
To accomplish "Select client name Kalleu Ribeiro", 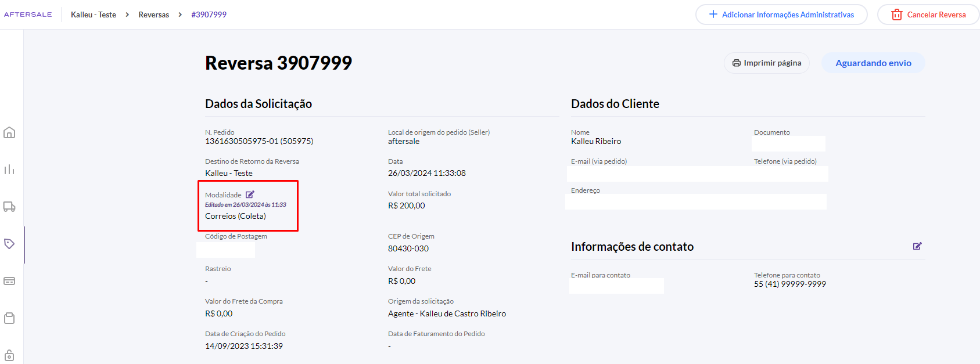I will click(596, 141).
